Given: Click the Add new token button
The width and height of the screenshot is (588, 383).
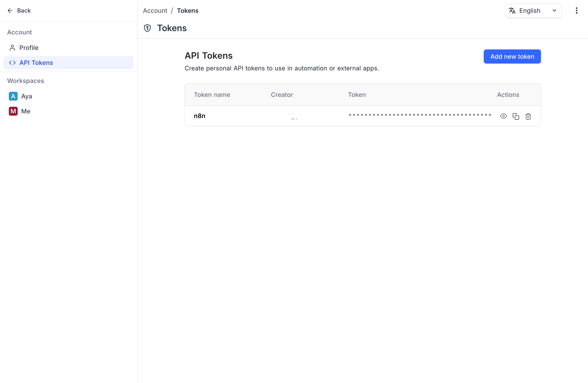Looking at the screenshot, I should 512,56.
